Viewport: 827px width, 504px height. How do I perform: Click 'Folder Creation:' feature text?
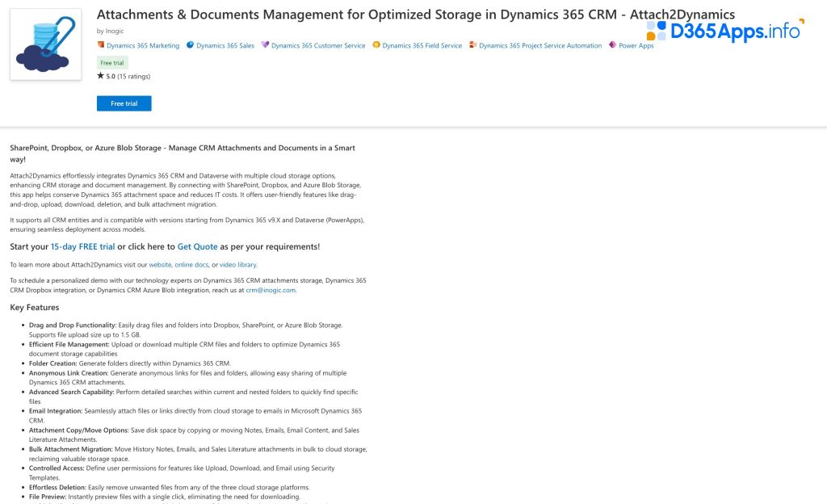point(52,363)
